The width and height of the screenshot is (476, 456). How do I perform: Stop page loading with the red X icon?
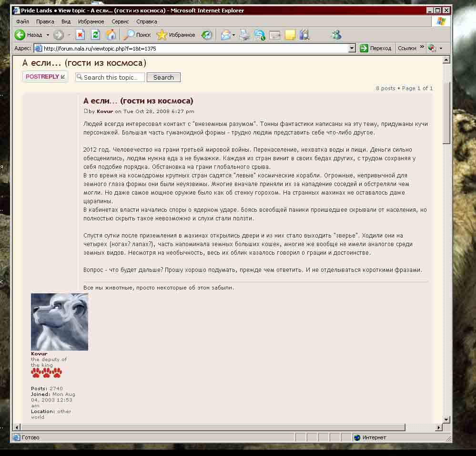click(x=80, y=35)
